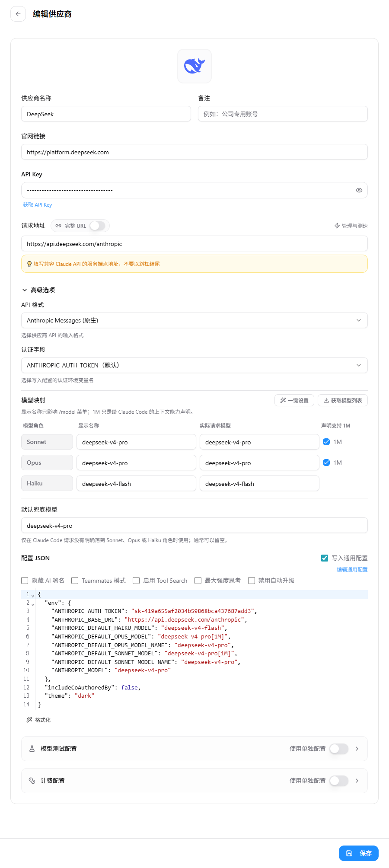
Task: Check the 启用 Tool Search option
Action: 136,581
